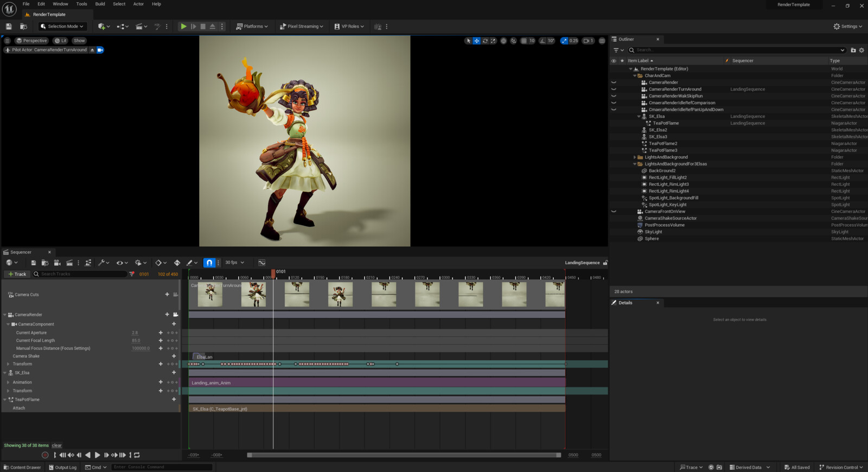Click the Play forward button in Sequencer
Image resolution: width=868 pixels, height=472 pixels.
point(97,455)
